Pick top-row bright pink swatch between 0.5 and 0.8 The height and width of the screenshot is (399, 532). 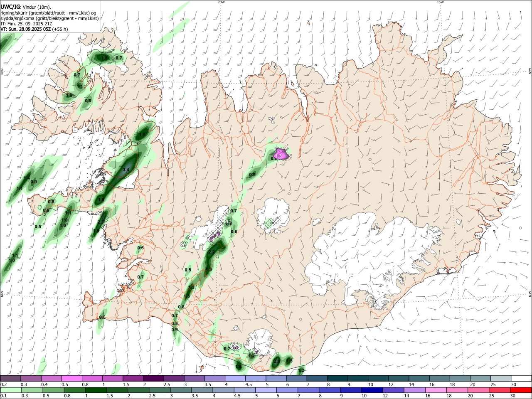(x=71, y=378)
